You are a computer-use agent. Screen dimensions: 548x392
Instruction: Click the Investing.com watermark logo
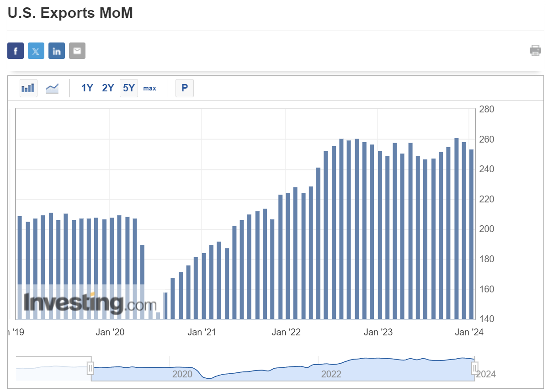click(x=90, y=302)
